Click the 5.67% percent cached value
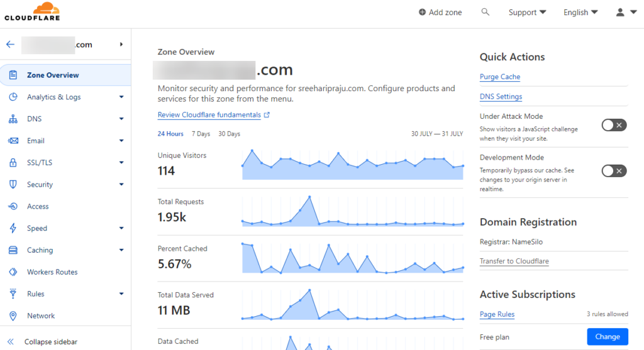This screenshot has width=644, height=350. tap(175, 264)
